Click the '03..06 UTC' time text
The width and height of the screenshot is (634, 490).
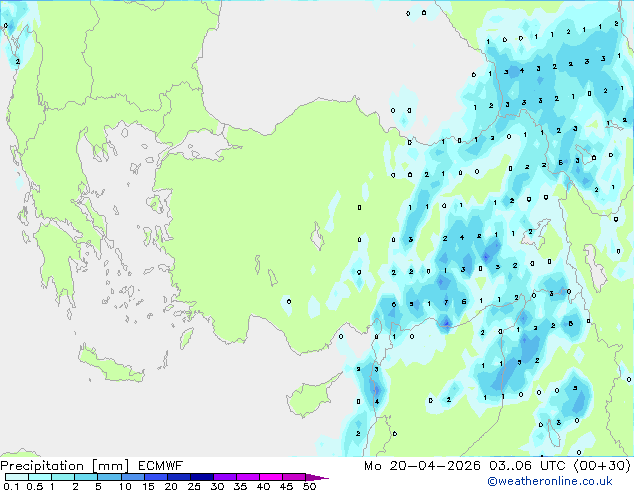[530, 466]
